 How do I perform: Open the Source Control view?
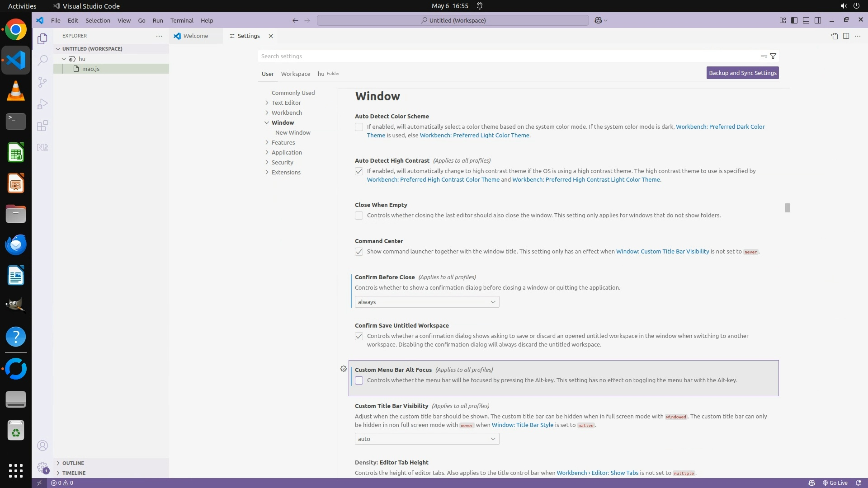pyautogui.click(x=42, y=82)
